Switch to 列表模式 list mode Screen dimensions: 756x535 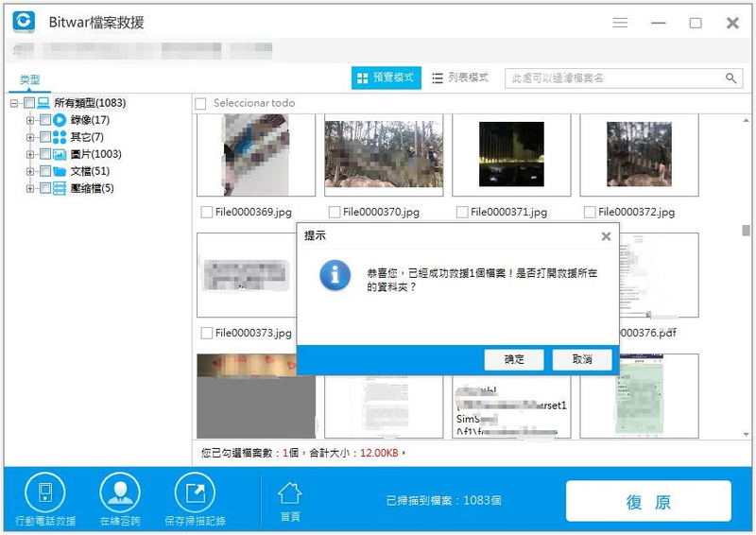click(x=460, y=78)
